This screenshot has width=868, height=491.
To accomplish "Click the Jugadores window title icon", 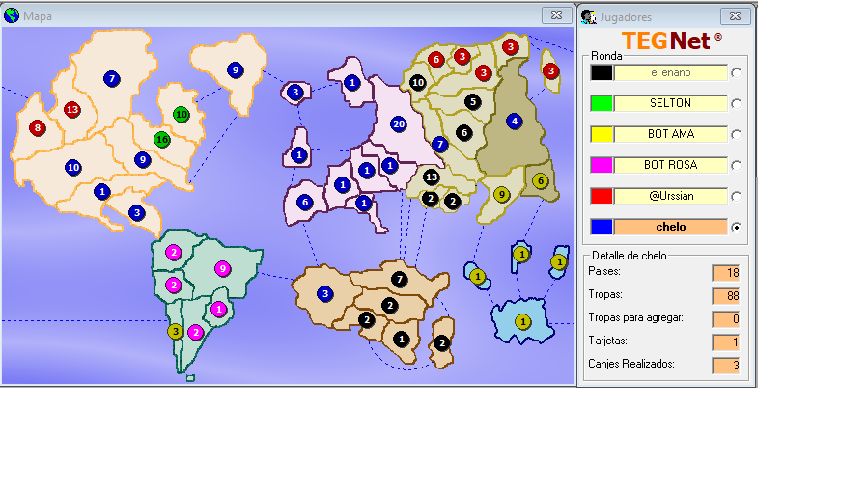I will click(x=588, y=16).
